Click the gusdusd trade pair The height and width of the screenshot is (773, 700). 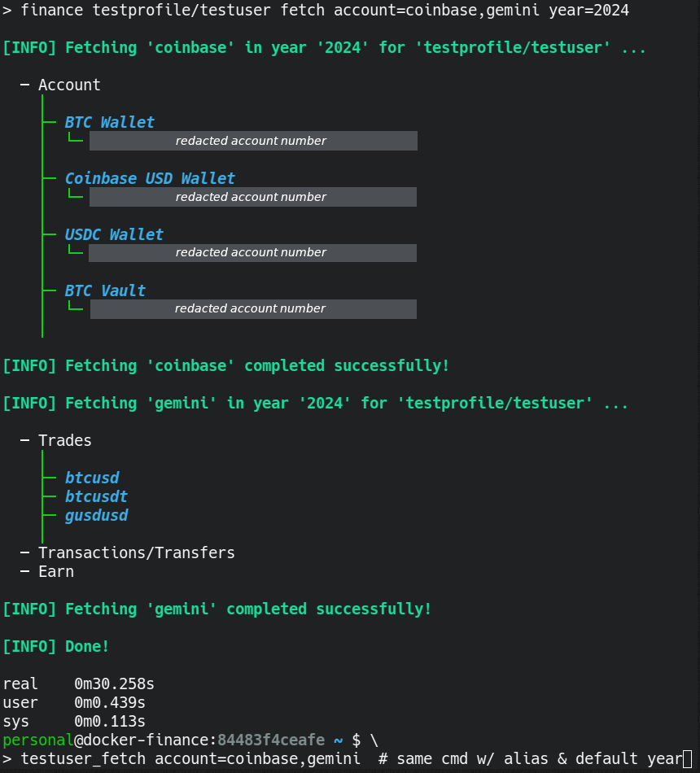click(96, 515)
